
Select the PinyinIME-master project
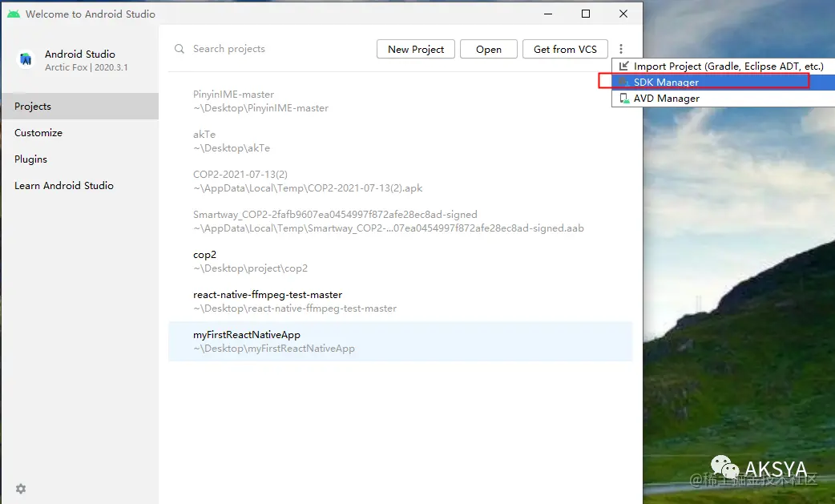[x=401, y=101]
